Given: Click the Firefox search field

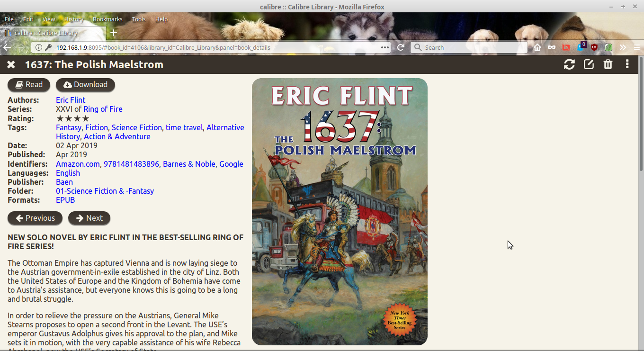Looking at the screenshot, I should [469, 47].
